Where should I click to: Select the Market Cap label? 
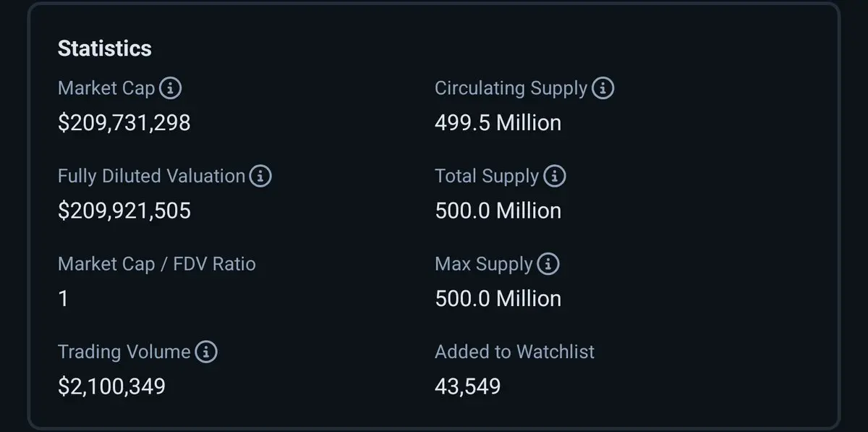(106, 88)
